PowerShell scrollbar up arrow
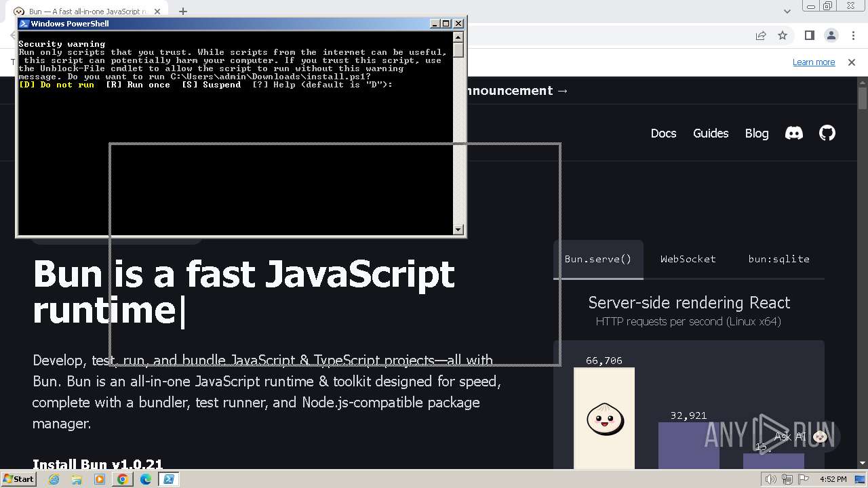This screenshot has width=868, height=488. [459, 38]
